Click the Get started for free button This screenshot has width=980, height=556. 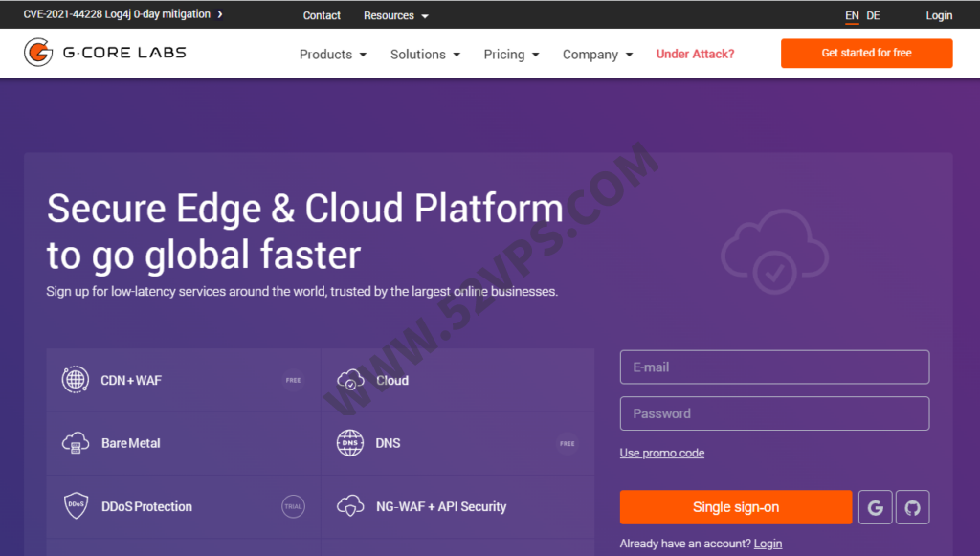tap(866, 53)
